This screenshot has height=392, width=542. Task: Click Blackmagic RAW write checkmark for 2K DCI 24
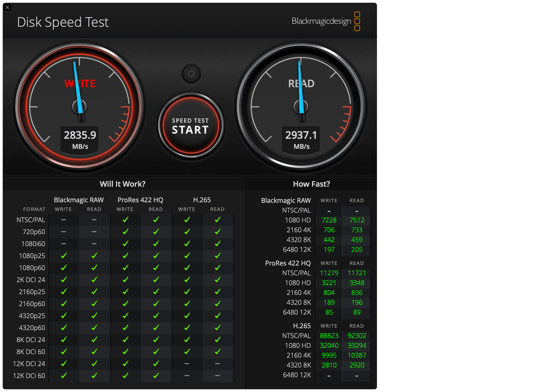[64, 280]
